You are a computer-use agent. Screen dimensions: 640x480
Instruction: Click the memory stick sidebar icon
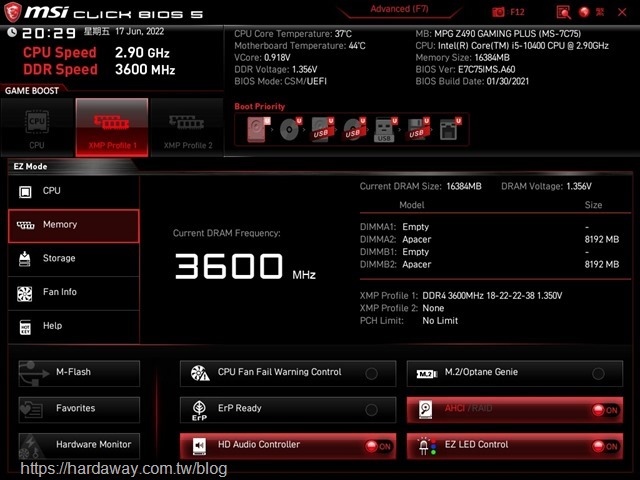point(25,225)
